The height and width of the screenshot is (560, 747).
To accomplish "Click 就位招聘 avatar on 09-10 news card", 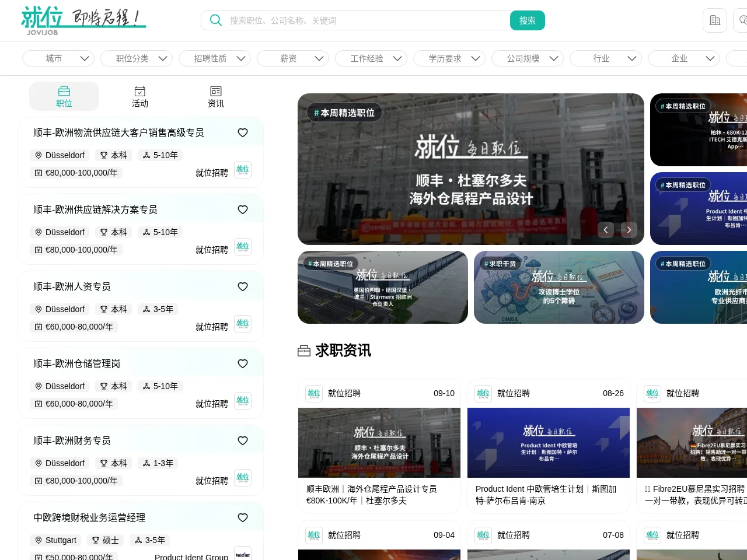I will click(x=314, y=394).
